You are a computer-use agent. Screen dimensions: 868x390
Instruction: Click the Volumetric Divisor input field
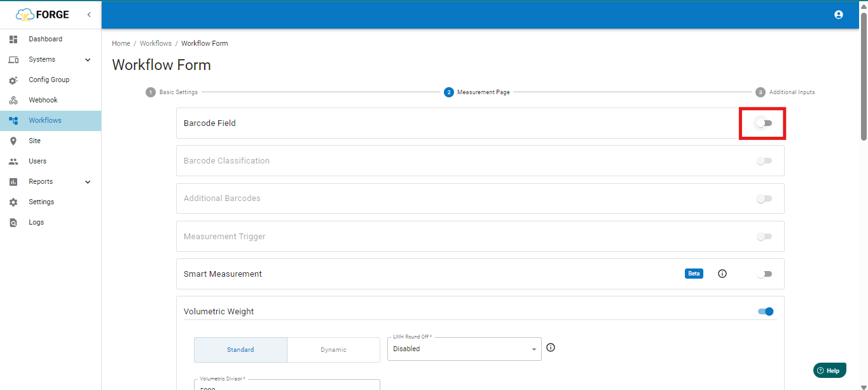click(x=287, y=385)
